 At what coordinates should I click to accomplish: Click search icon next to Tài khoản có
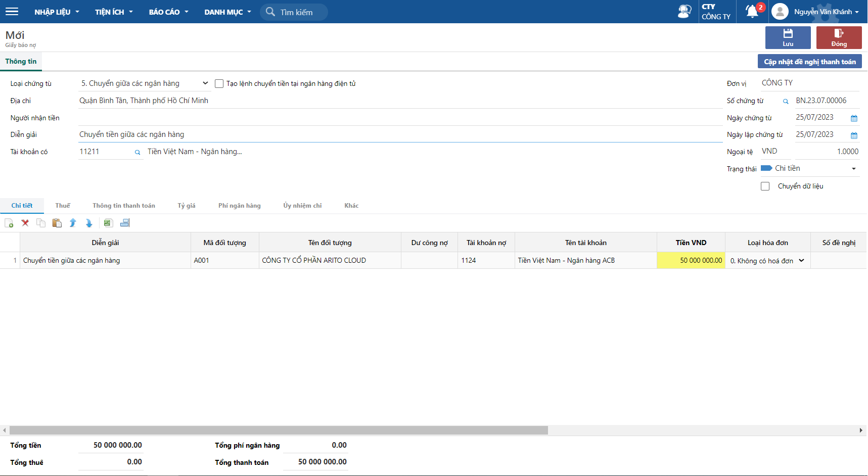click(x=137, y=152)
